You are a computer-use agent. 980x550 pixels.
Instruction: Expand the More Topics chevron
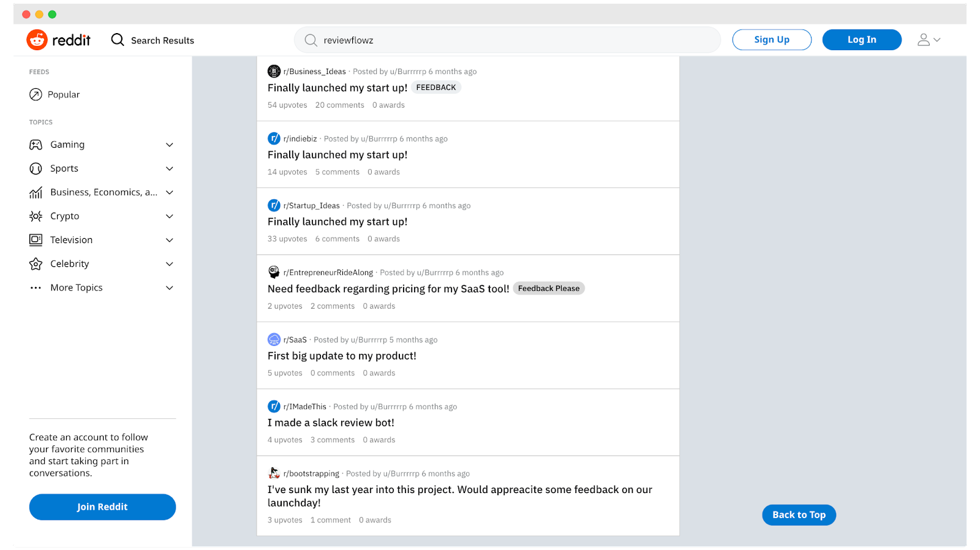(170, 288)
